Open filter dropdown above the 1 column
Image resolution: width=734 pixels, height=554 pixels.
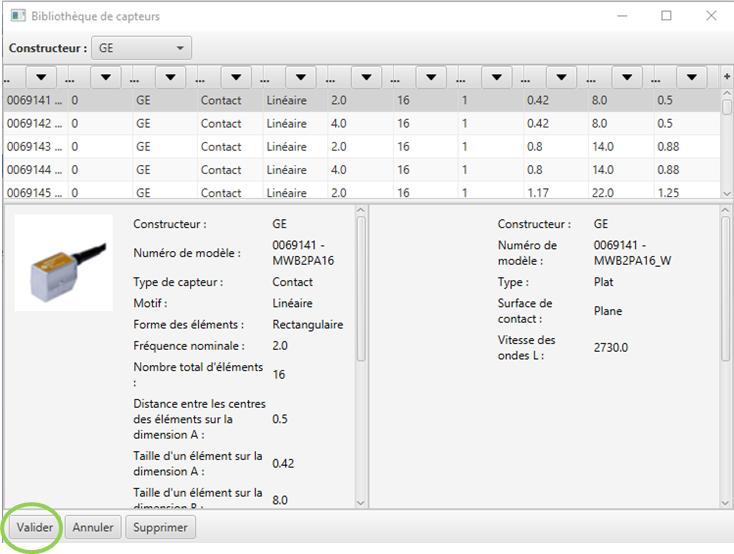(x=497, y=77)
